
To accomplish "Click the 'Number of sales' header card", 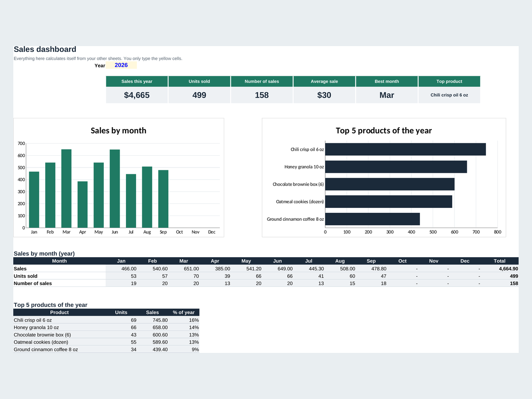I will [x=262, y=81].
